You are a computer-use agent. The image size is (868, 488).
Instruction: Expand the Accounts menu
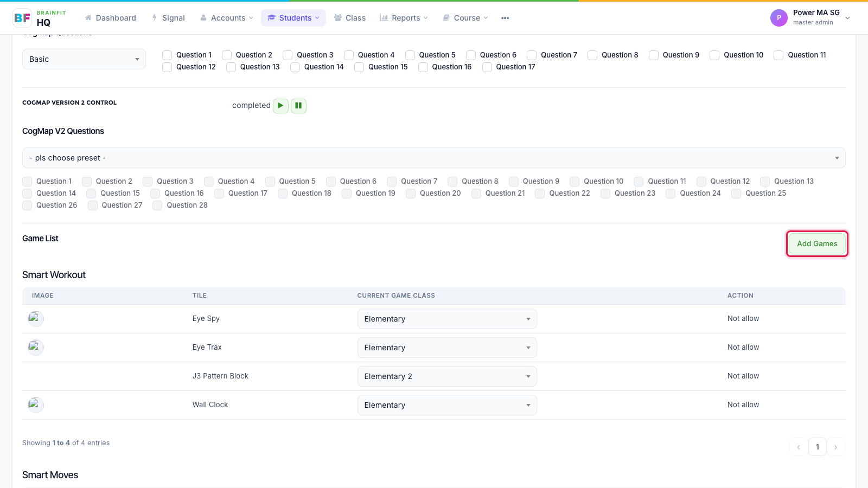[x=227, y=18]
